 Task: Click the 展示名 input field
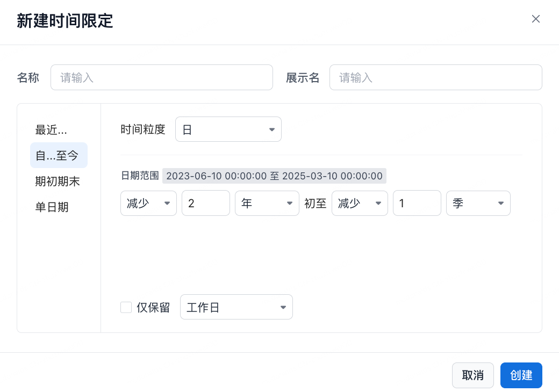(435, 77)
